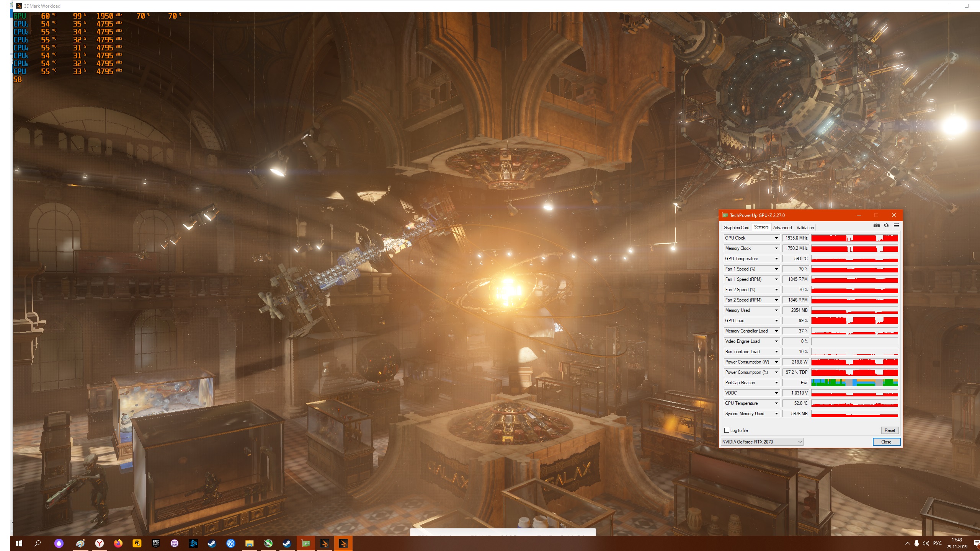Launch Rockstar Games launcher in taskbar
Screen dimensions: 980x551
click(x=137, y=543)
